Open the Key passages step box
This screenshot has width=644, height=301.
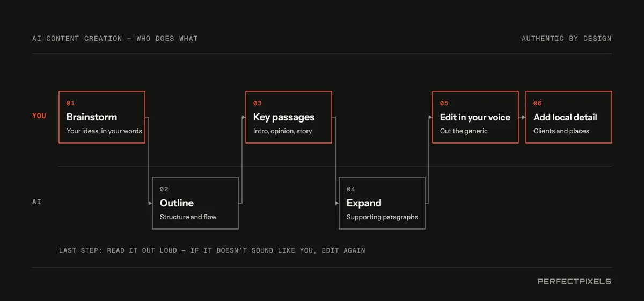[x=289, y=117]
